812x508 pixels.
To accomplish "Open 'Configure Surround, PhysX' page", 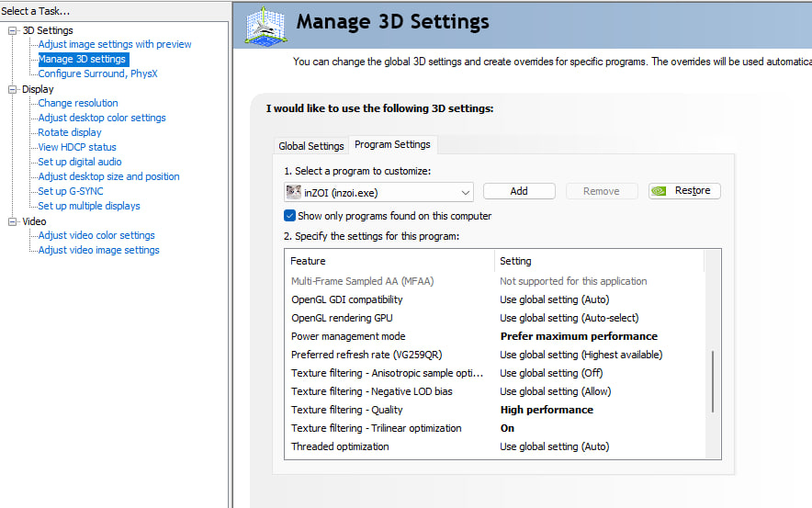I will (97, 73).
